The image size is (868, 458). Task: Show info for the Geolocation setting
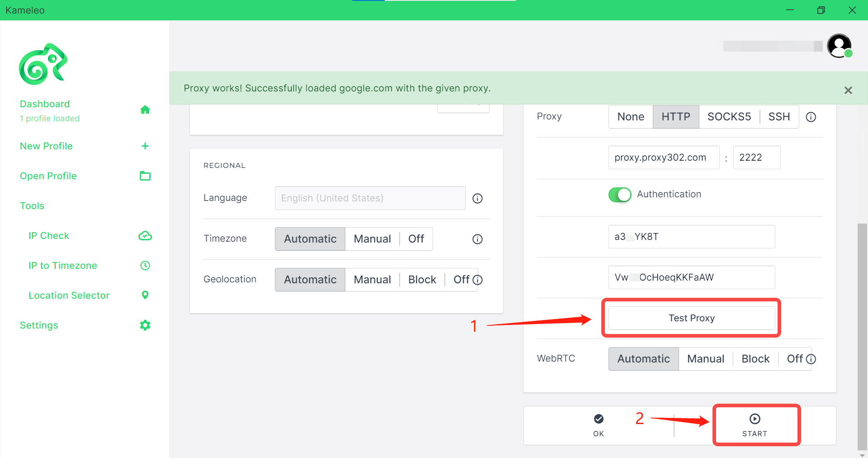point(477,280)
